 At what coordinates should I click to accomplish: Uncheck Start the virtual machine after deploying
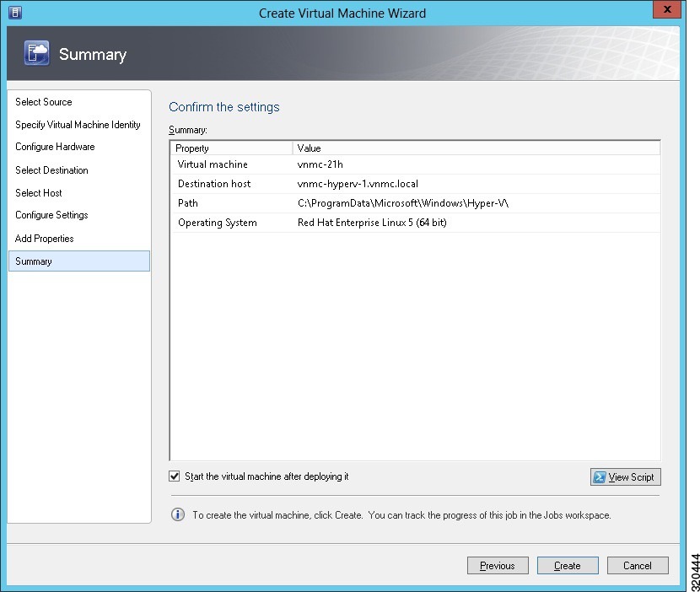click(x=175, y=476)
